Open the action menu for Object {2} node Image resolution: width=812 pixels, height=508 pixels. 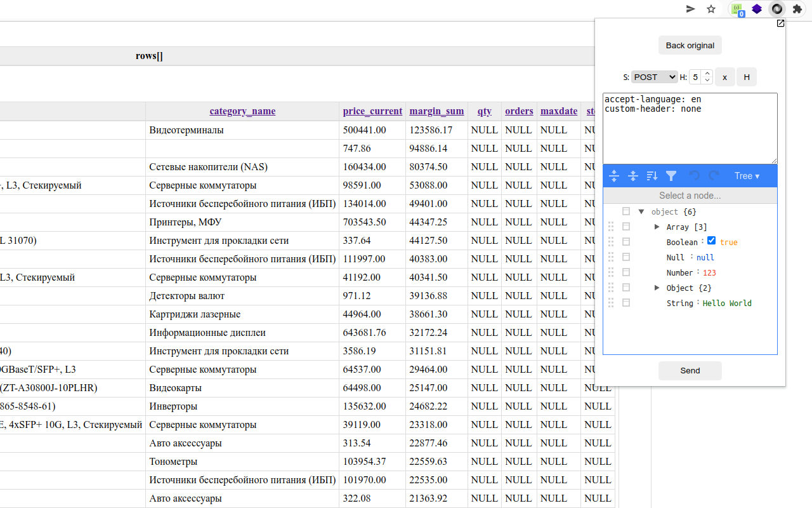tap(626, 288)
